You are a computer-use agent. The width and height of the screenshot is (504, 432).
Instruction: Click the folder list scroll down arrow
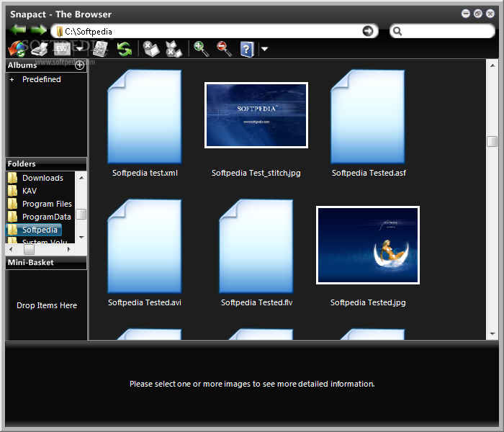[x=81, y=238]
